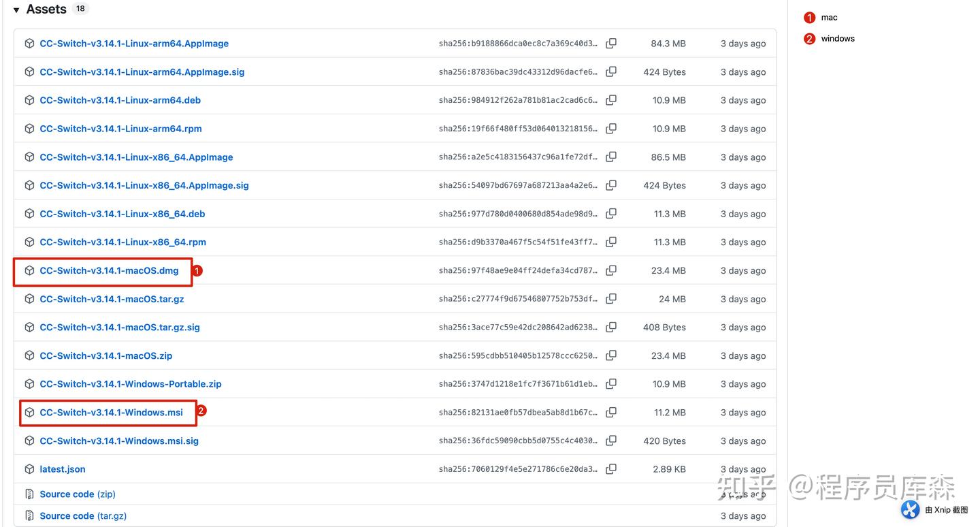Click the sha256:82131ae0fb57dbea5ab8d1b67c hash text
The width and height of the screenshot is (980, 527).
click(x=518, y=412)
